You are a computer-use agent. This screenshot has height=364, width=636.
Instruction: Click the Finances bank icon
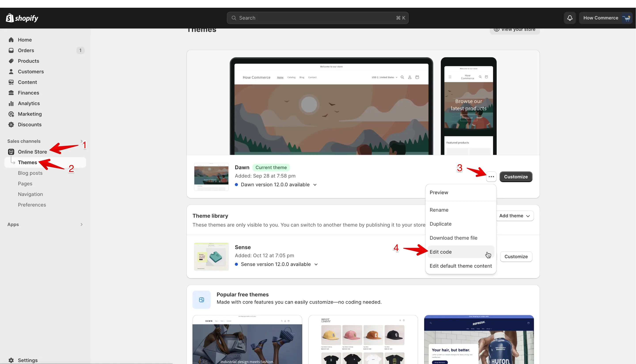coord(11,93)
